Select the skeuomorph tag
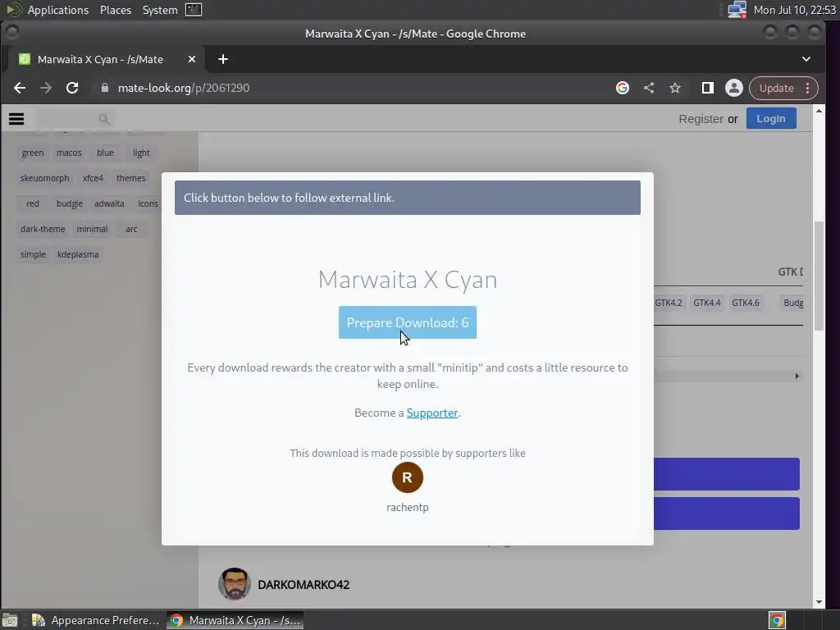The width and height of the screenshot is (840, 630). point(44,178)
